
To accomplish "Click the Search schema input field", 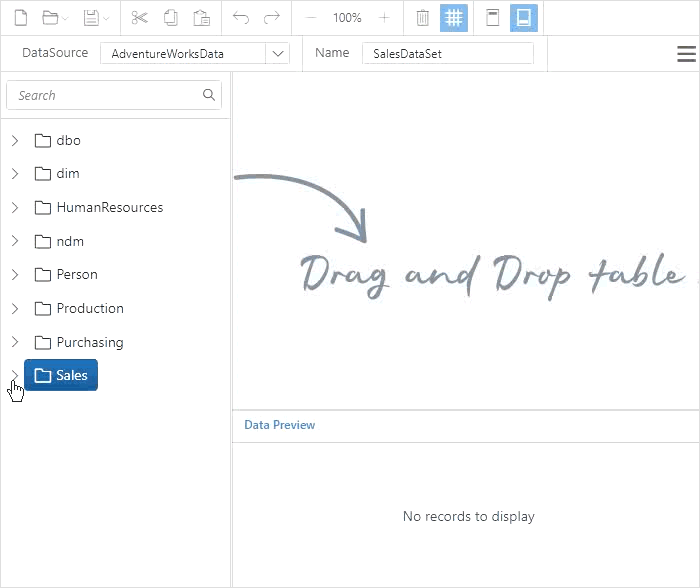I will coord(105,95).
